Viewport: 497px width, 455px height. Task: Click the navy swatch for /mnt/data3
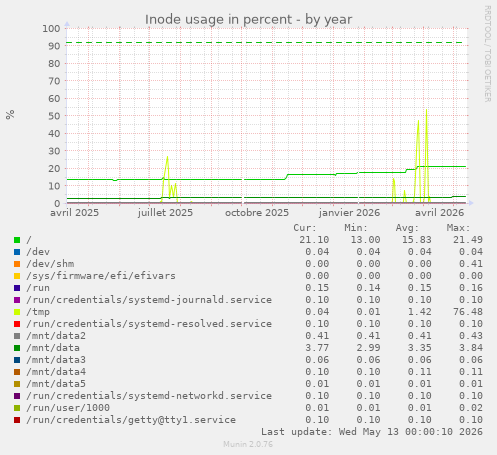coord(17,360)
